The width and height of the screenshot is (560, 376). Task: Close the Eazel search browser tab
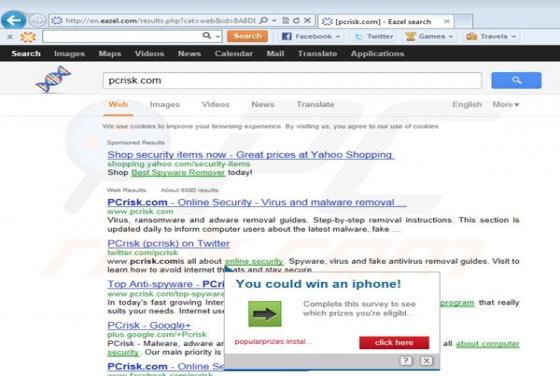(447, 21)
